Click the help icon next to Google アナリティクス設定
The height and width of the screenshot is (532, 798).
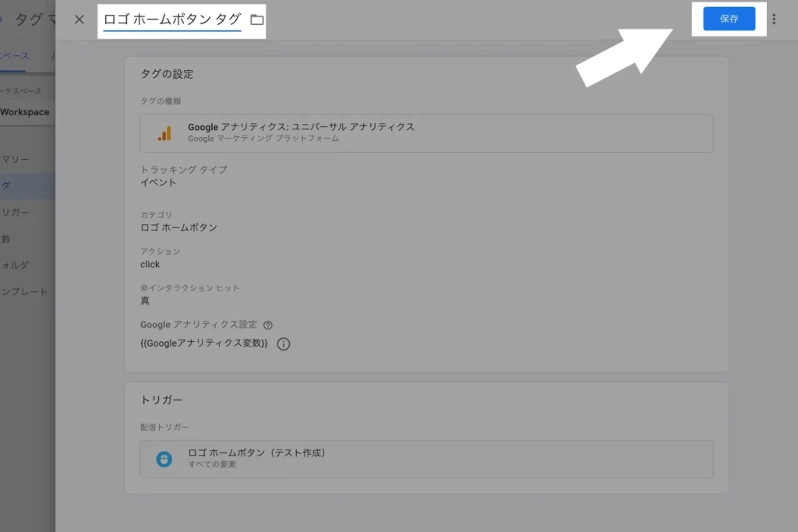[x=268, y=325]
